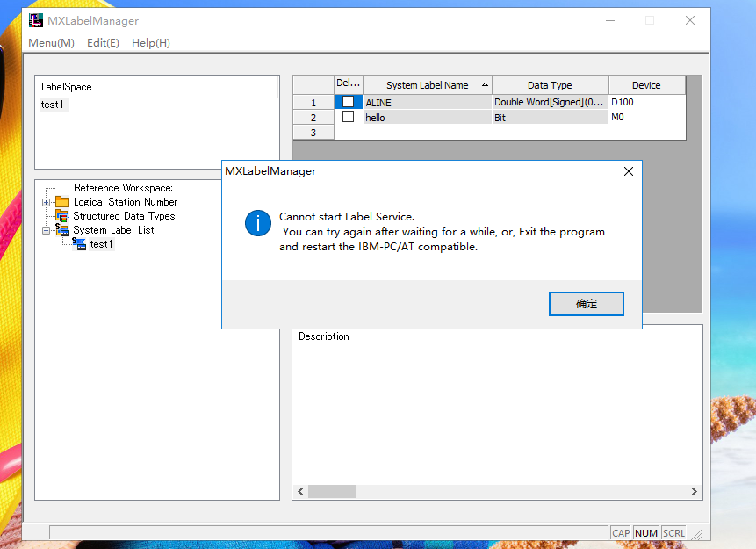
Task: Open the Menu(M) menu
Action: (x=51, y=43)
